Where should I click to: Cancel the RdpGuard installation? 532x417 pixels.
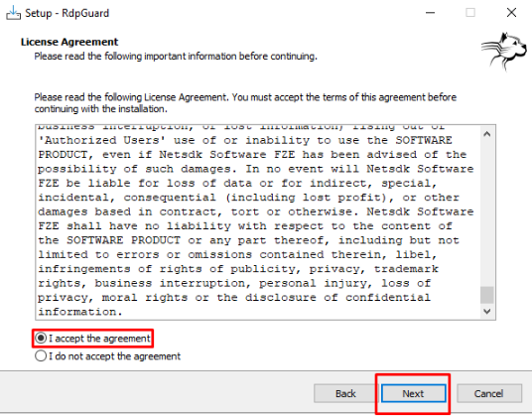pos(489,393)
